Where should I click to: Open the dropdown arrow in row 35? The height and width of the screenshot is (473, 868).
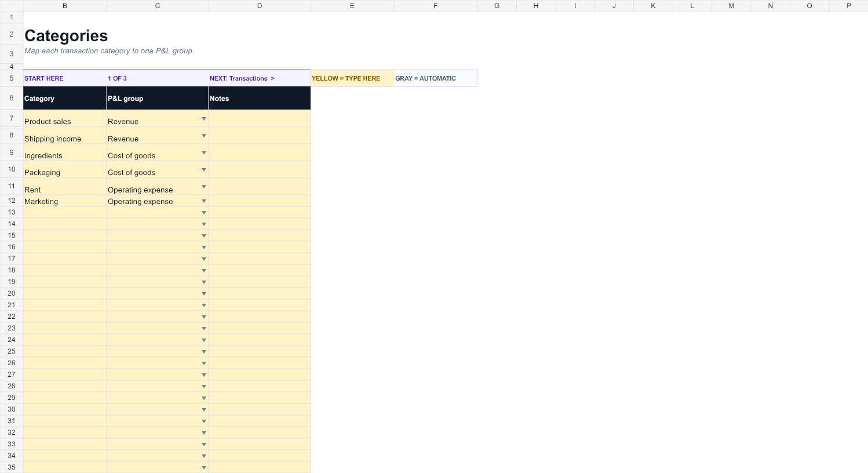pos(204,468)
